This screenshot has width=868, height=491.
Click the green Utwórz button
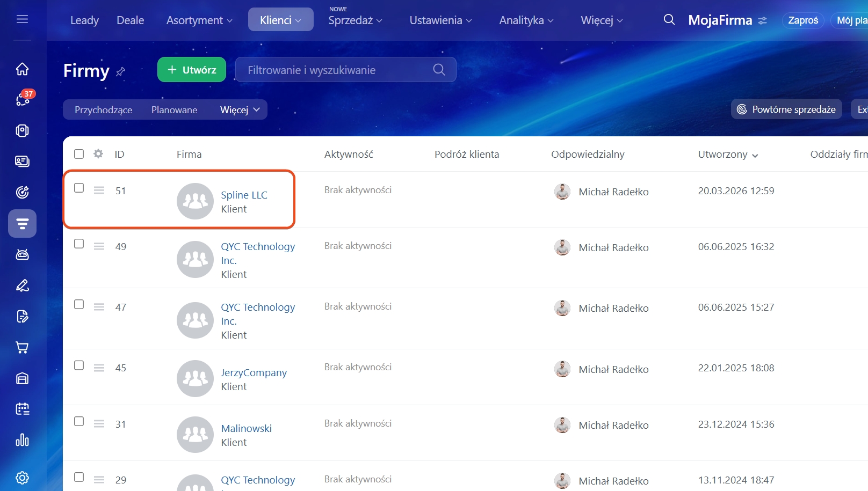192,70
